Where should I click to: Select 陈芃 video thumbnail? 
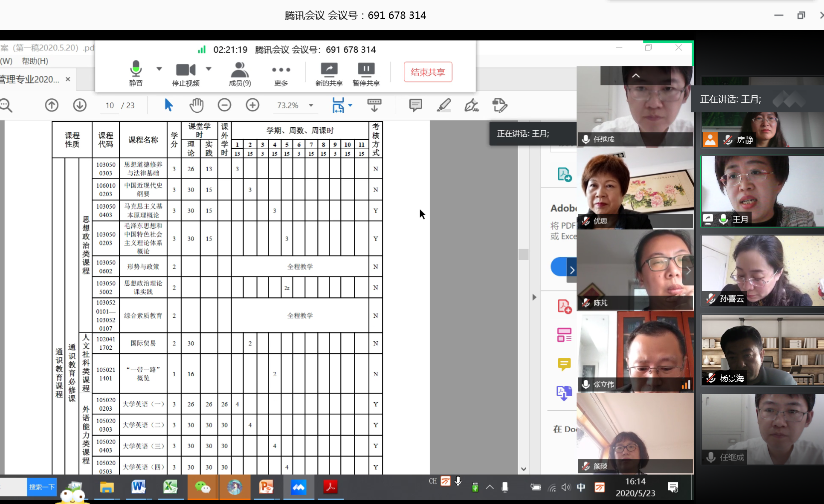pyautogui.click(x=635, y=270)
